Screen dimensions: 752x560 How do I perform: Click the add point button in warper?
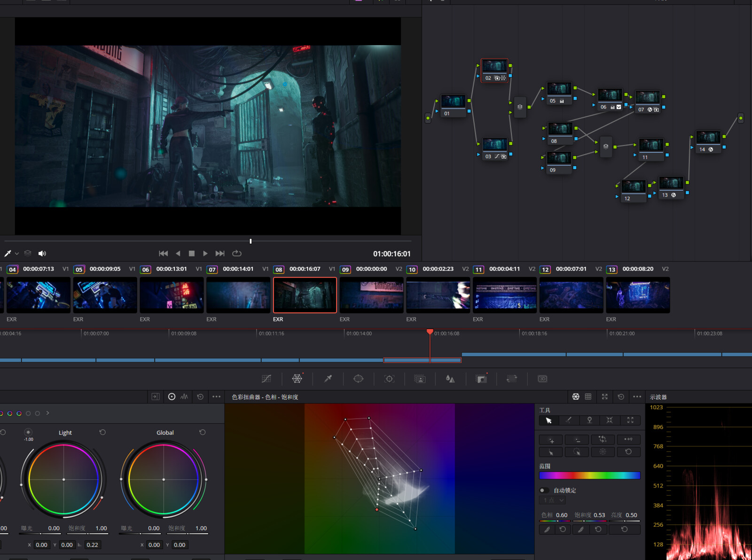(551, 440)
